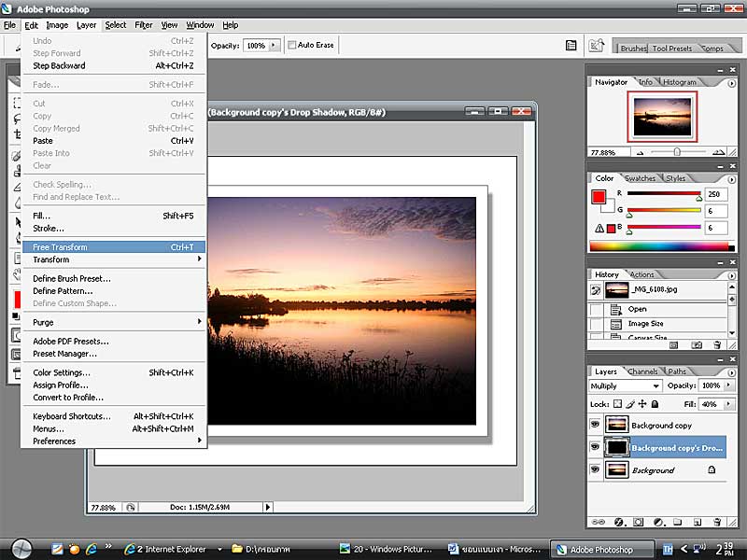Select Step Backward in Edit menu
The height and width of the screenshot is (560, 747).
pos(114,65)
